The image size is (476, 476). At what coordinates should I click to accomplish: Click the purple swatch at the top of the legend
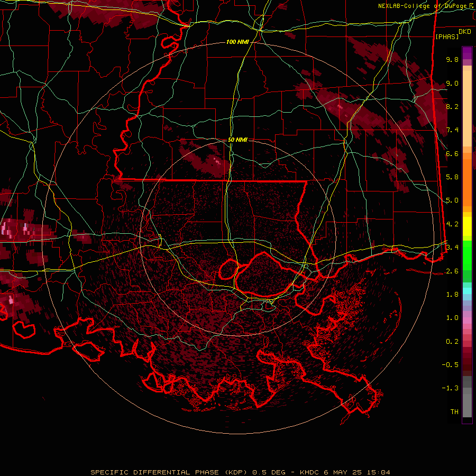[467, 53]
